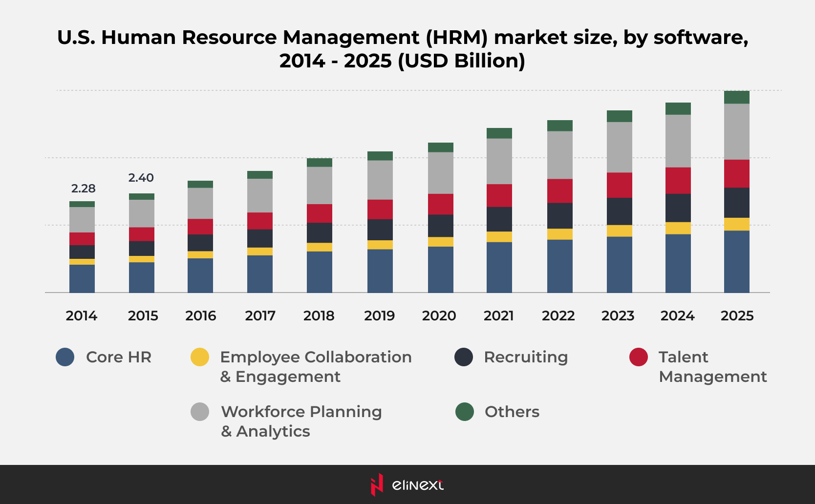Click the 2.28 value label above 2014
This screenshot has height=504, width=815.
coord(83,189)
